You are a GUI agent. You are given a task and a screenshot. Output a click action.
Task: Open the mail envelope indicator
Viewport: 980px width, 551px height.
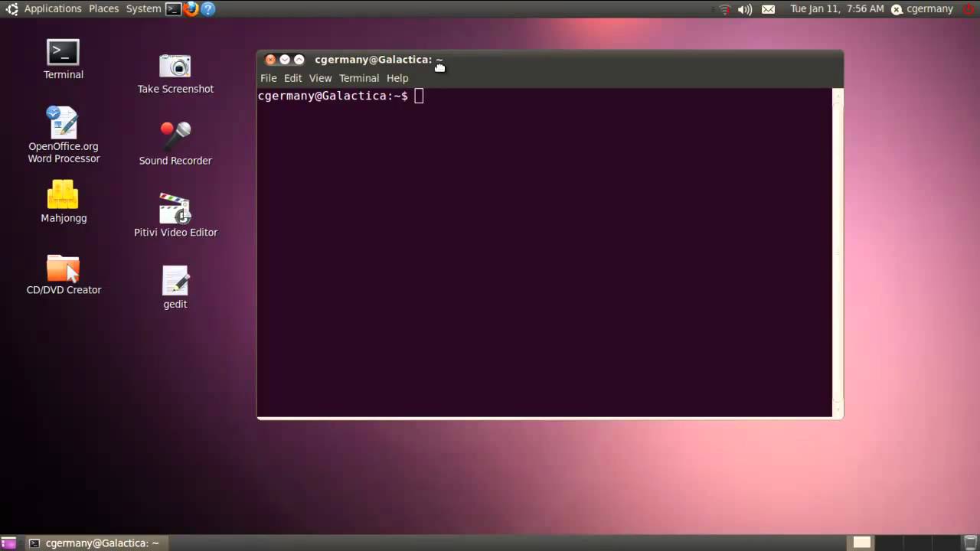tap(768, 9)
